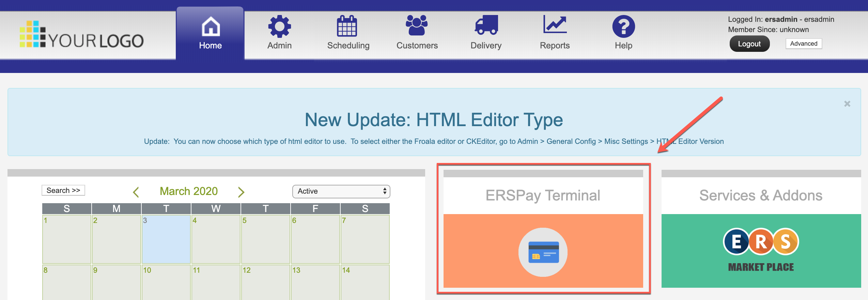Select March 12 calendar cell

(266, 282)
